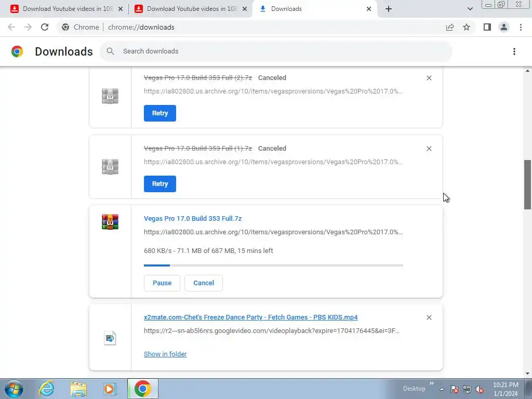The image size is (532, 399).
Task: Click the archive.org URL under Full (1).7z
Action: coord(273,162)
